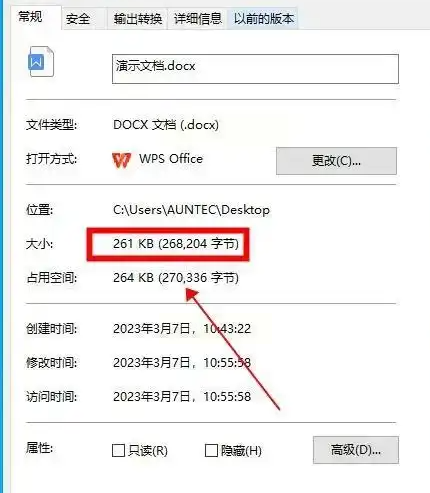Select the 常规 tab
This screenshot has height=493, width=430.
pyautogui.click(x=31, y=17)
